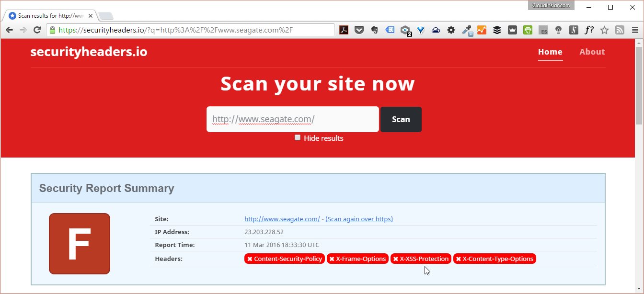The image size is (644, 294).
Task: Click the site URL input field
Action: 292,119
